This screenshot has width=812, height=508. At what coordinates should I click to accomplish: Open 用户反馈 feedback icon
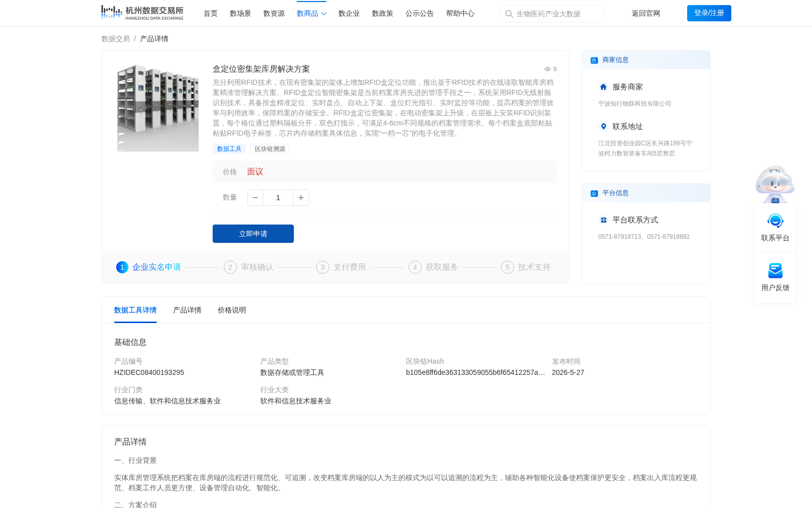tap(775, 271)
